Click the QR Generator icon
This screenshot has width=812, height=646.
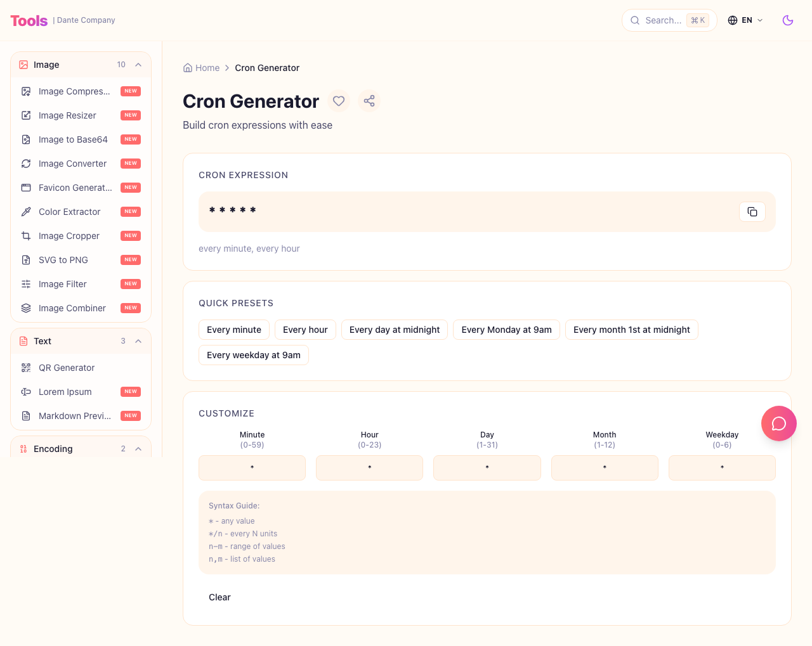click(x=25, y=368)
